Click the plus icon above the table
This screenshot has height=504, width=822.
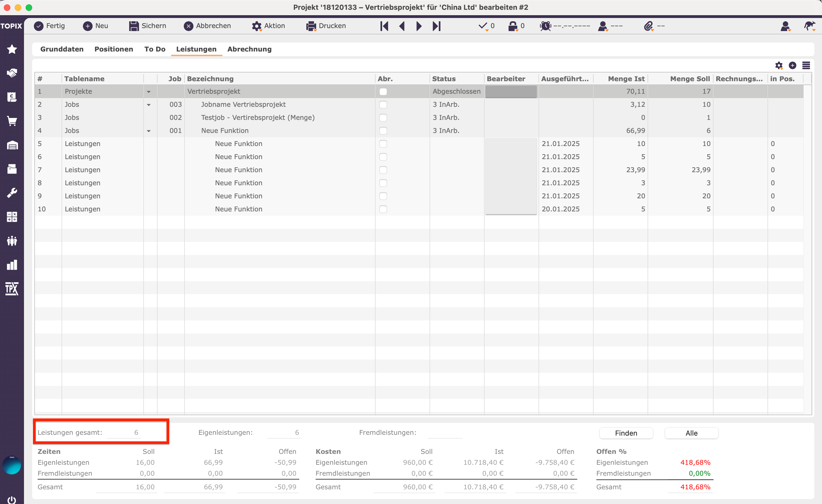[793, 65]
